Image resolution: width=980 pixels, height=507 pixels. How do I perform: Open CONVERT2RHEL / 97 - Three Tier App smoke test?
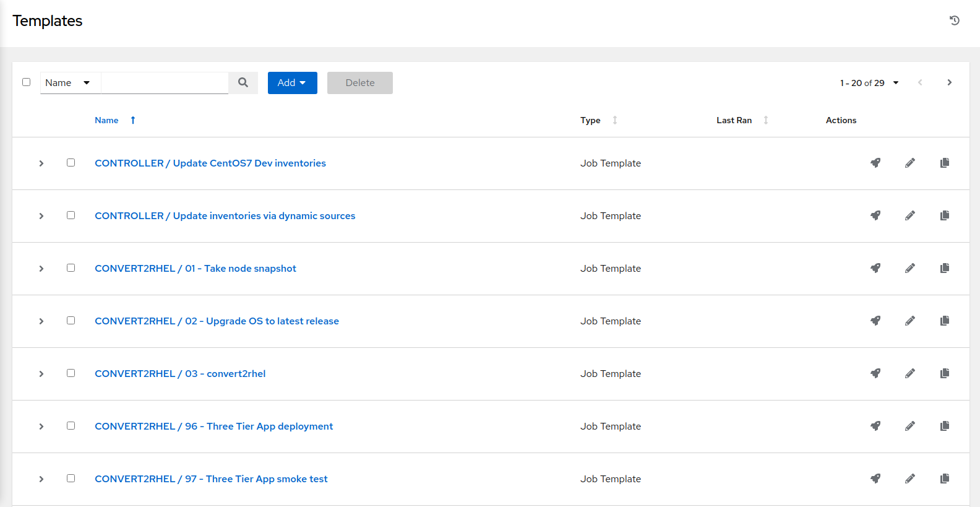pos(211,479)
